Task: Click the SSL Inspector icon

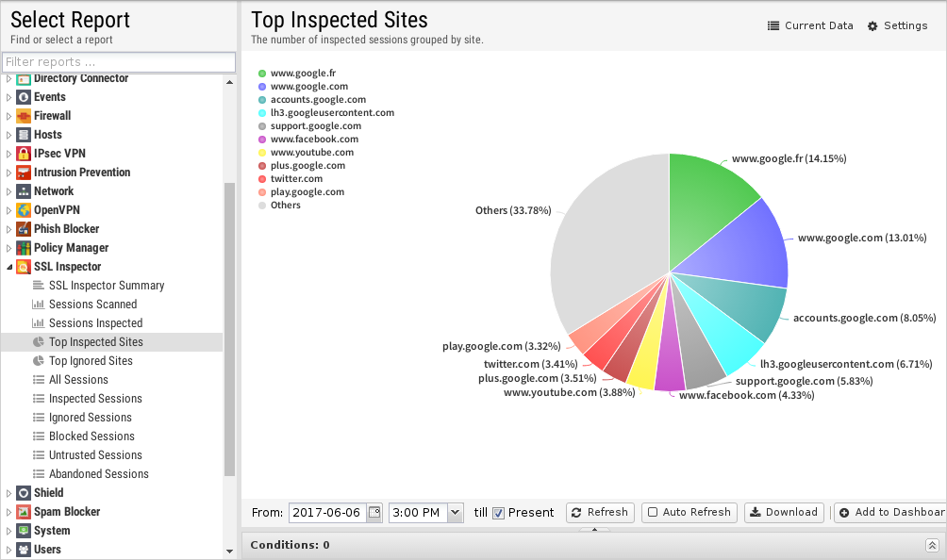Action: coord(24,267)
